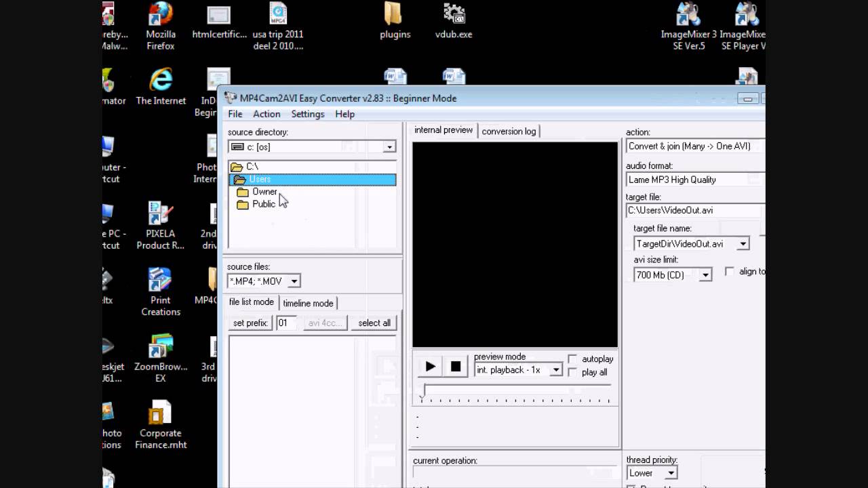Enable the autoplay checkbox

(x=572, y=359)
